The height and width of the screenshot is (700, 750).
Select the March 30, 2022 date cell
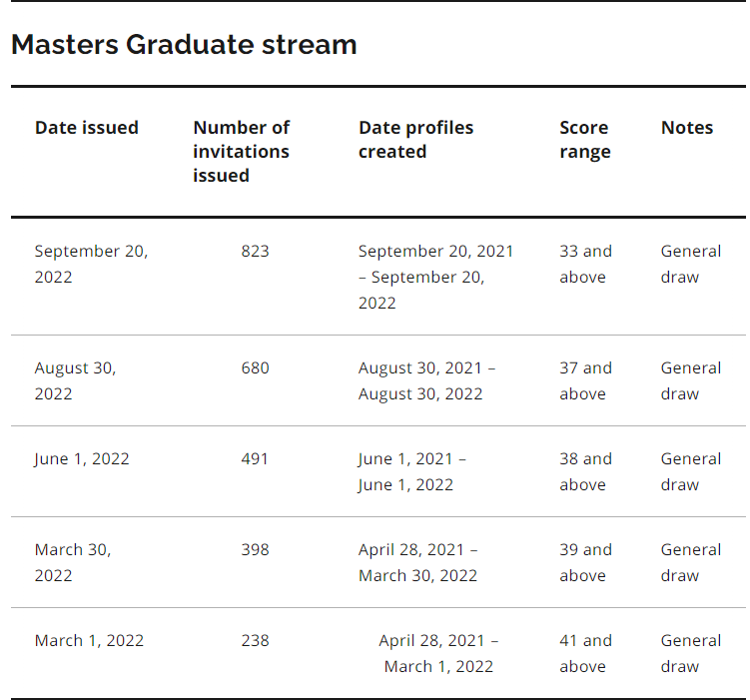click(x=73, y=562)
